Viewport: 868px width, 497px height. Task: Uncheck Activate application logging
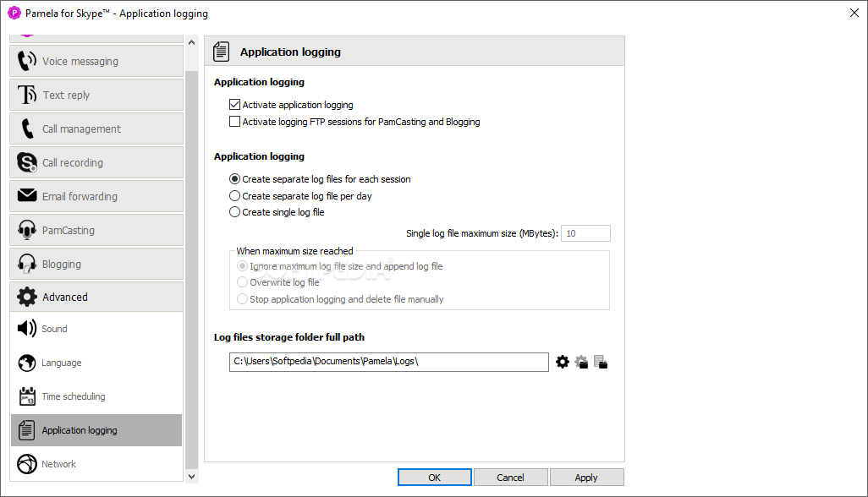coord(234,105)
